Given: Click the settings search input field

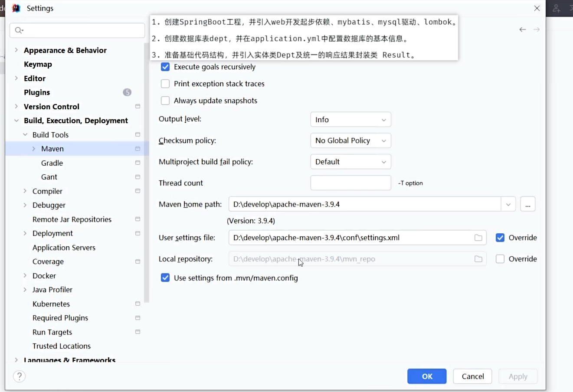Looking at the screenshot, I should (x=77, y=30).
